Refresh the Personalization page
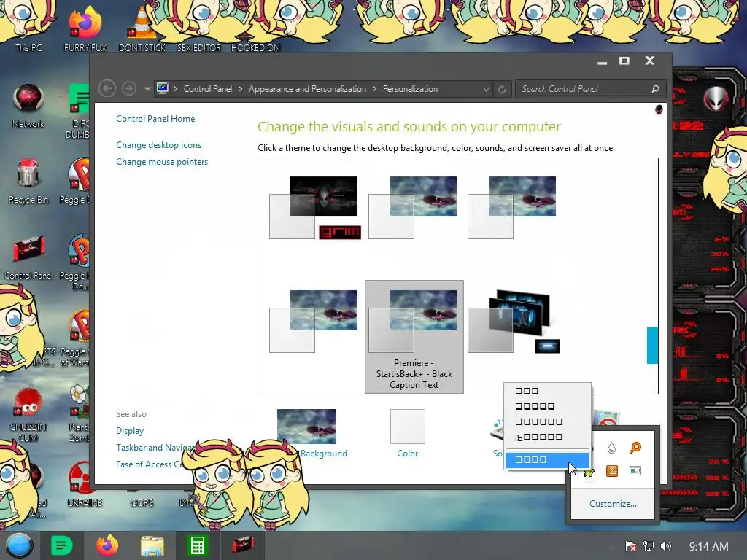Image resolution: width=747 pixels, height=560 pixels. tap(502, 89)
